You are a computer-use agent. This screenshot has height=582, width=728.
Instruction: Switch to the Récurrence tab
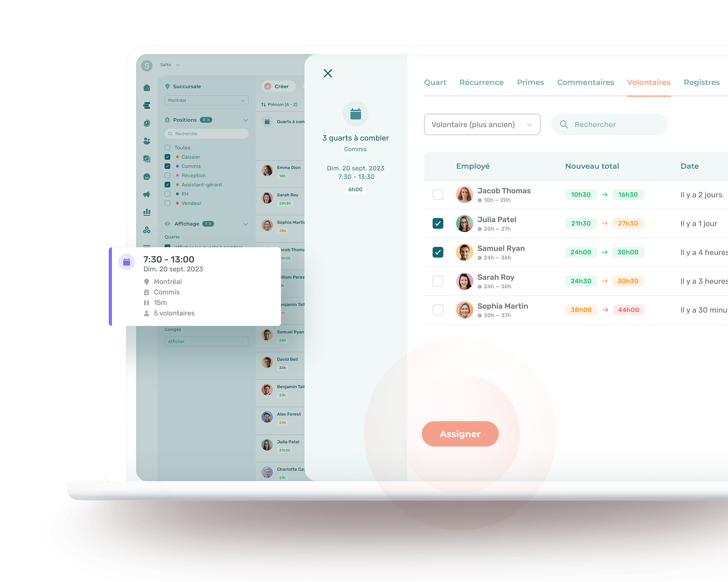pyautogui.click(x=481, y=82)
